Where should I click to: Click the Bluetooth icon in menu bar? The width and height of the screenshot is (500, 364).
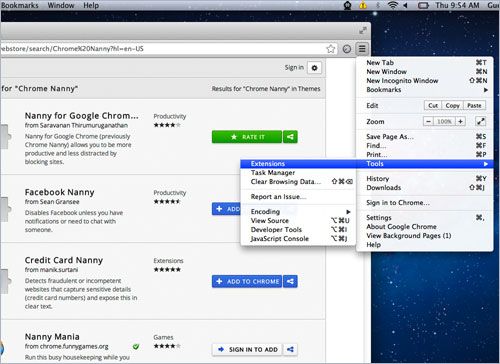click(x=378, y=5)
